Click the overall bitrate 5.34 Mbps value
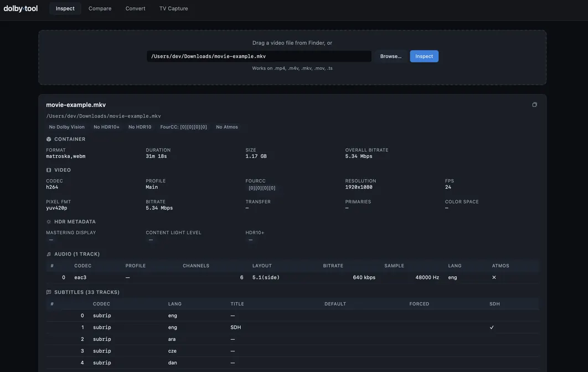This screenshot has width=588, height=372. tap(359, 156)
